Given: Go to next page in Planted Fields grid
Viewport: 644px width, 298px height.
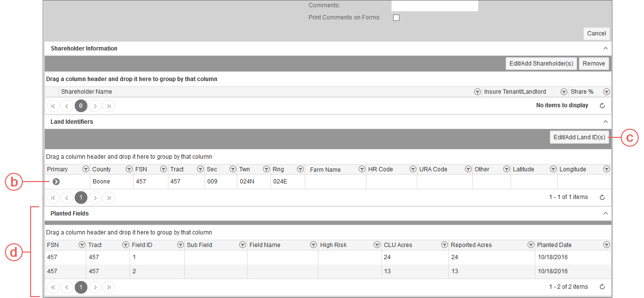Looking at the screenshot, I should pos(95,287).
